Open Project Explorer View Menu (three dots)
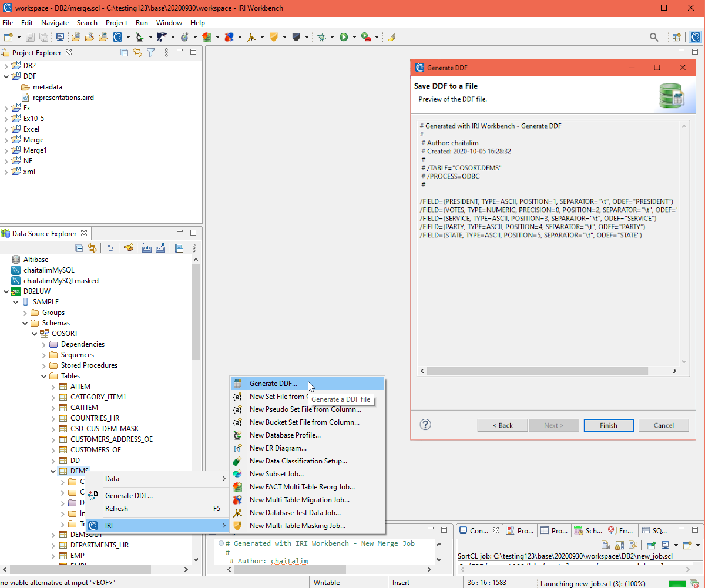This screenshot has height=588, width=705. click(x=166, y=52)
